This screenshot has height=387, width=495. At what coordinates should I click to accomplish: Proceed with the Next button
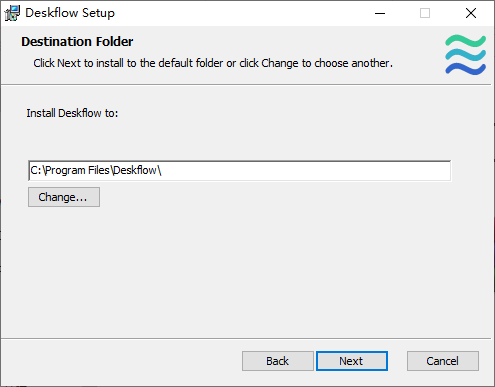[x=352, y=361]
